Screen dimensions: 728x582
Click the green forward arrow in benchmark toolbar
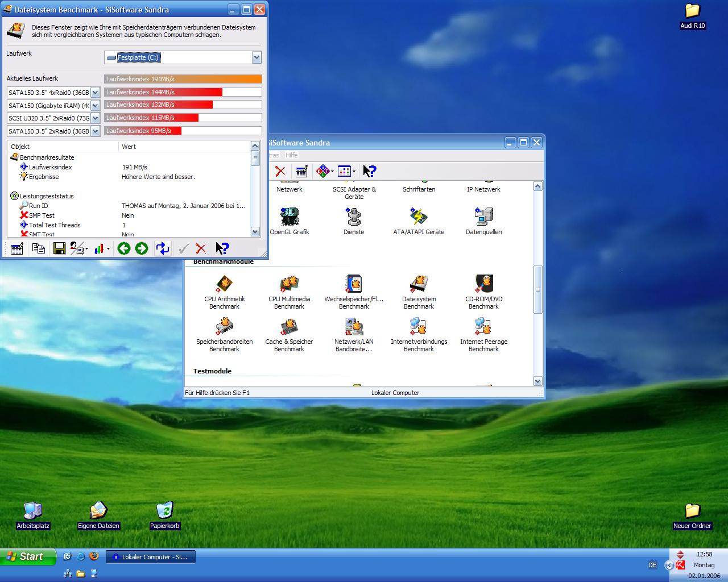click(x=142, y=248)
